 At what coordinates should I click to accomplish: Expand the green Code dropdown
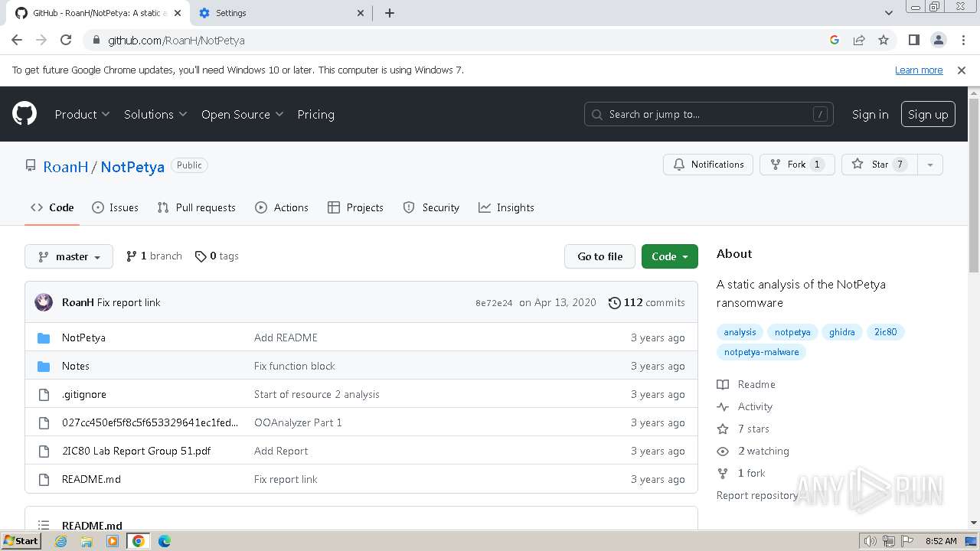coord(670,256)
